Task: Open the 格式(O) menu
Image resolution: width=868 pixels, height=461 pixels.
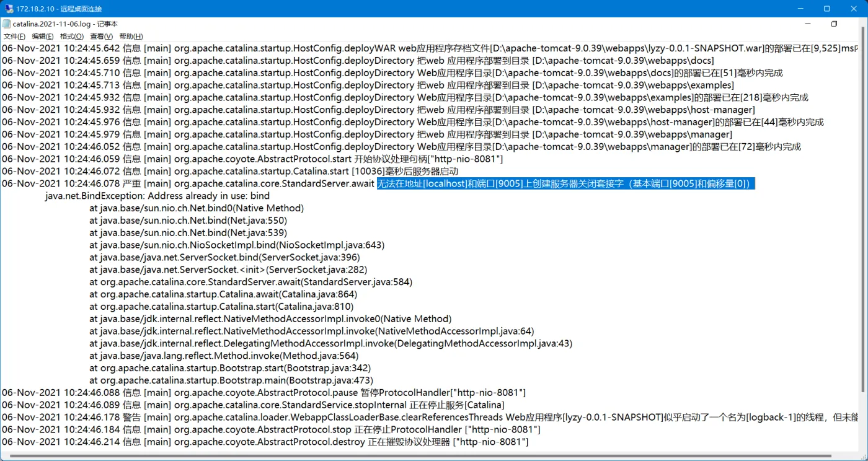Action: pos(72,37)
